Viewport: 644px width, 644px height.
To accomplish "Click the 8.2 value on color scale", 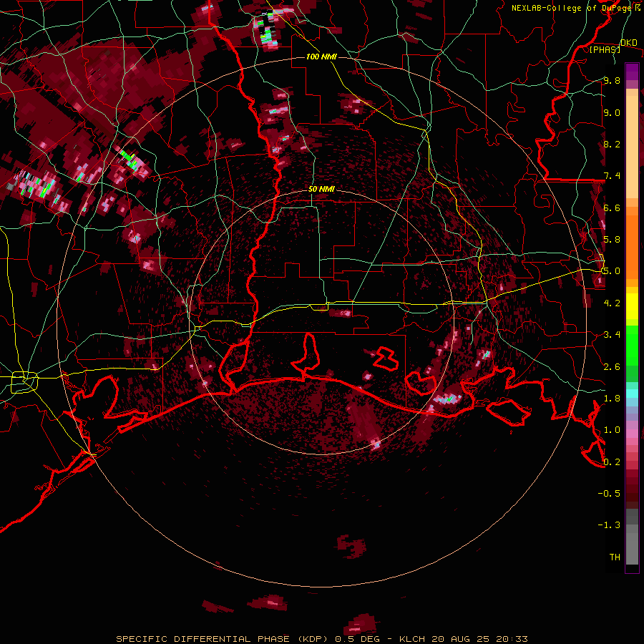I will [612, 144].
